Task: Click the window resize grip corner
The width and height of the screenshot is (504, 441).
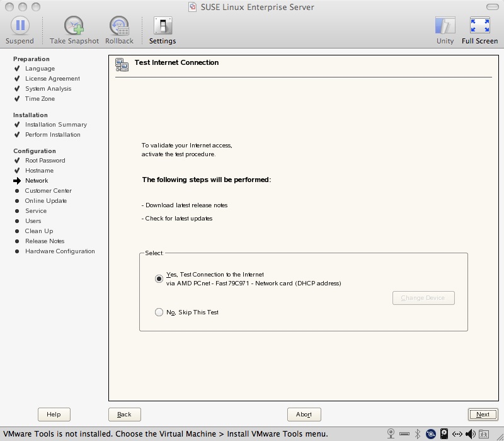Action: (500, 437)
